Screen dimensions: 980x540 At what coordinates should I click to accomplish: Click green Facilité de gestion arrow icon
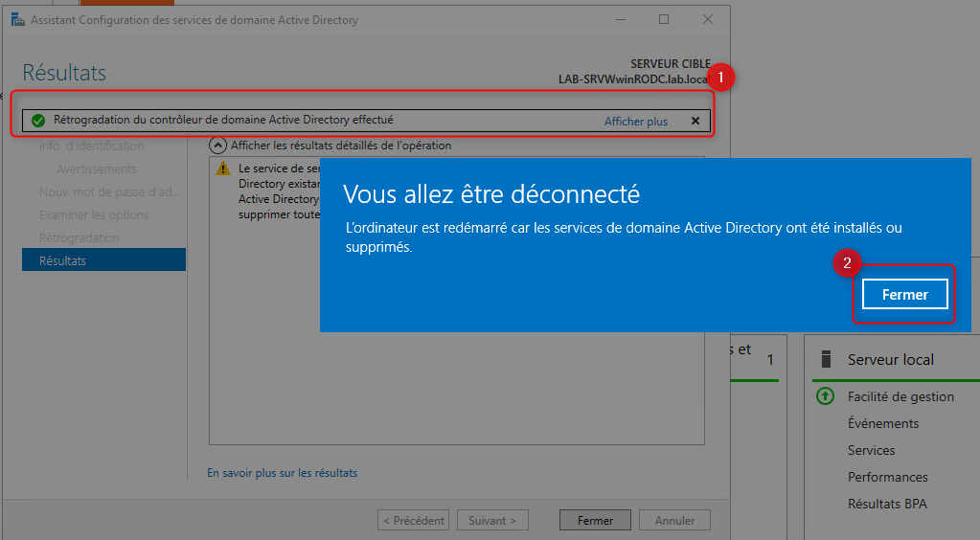(825, 395)
